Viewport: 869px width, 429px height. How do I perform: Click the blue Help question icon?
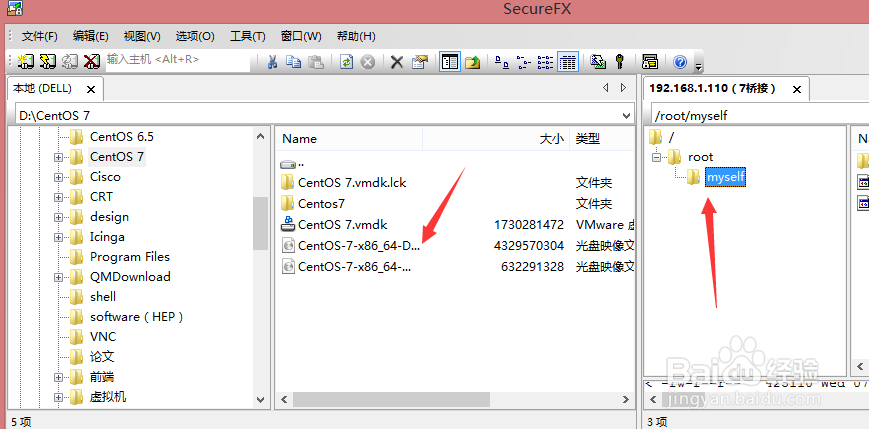(681, 62)
